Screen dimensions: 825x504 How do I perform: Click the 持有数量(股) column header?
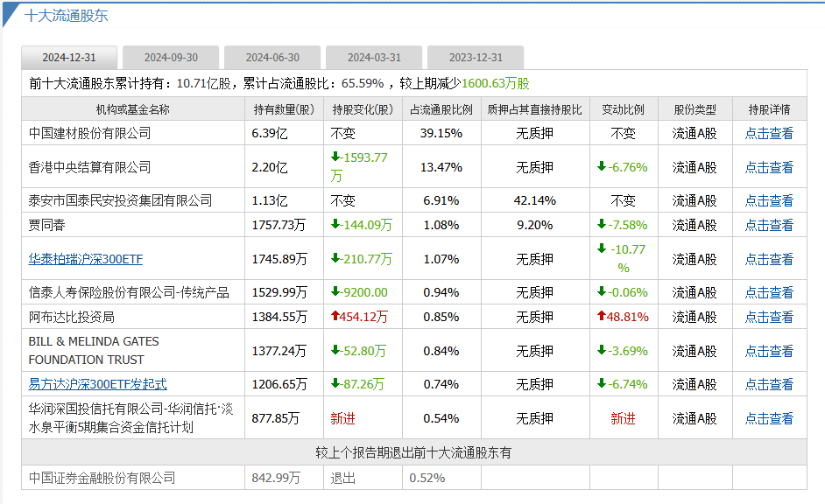click(x=284, y=109)
